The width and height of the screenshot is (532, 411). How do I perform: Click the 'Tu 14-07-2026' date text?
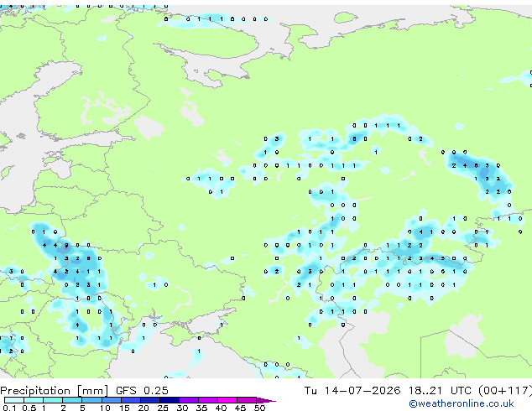pos(352,391)
